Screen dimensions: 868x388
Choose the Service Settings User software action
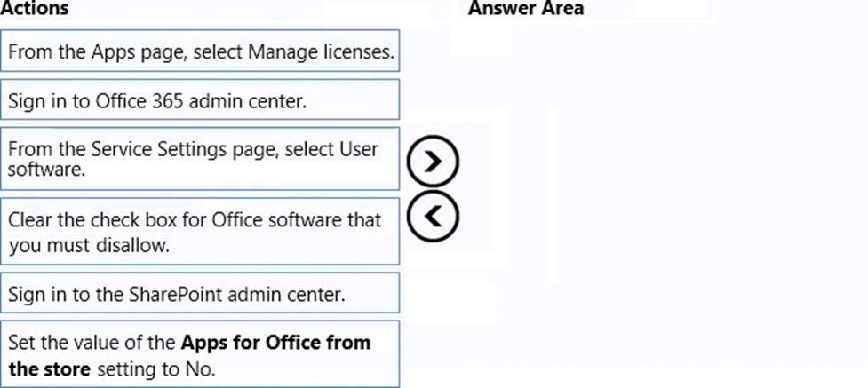pyautogui.click(x=200, y=158)
